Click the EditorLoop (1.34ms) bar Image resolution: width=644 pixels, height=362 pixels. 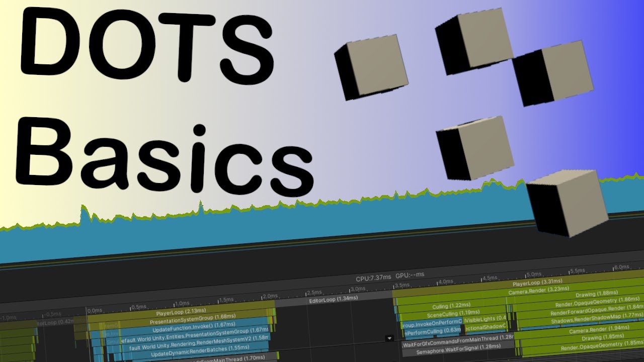point(334,298)
